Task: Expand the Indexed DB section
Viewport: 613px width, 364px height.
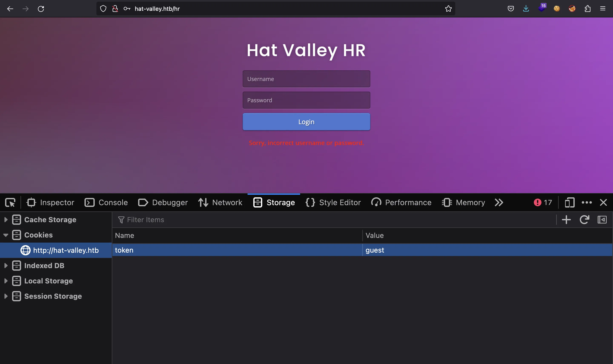Action: point(6,265)
